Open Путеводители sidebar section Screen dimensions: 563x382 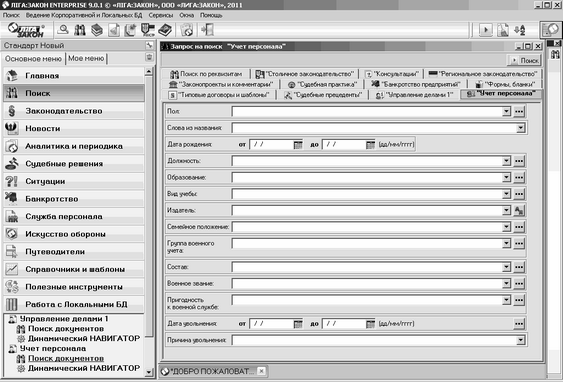click(x=74, y=252)
